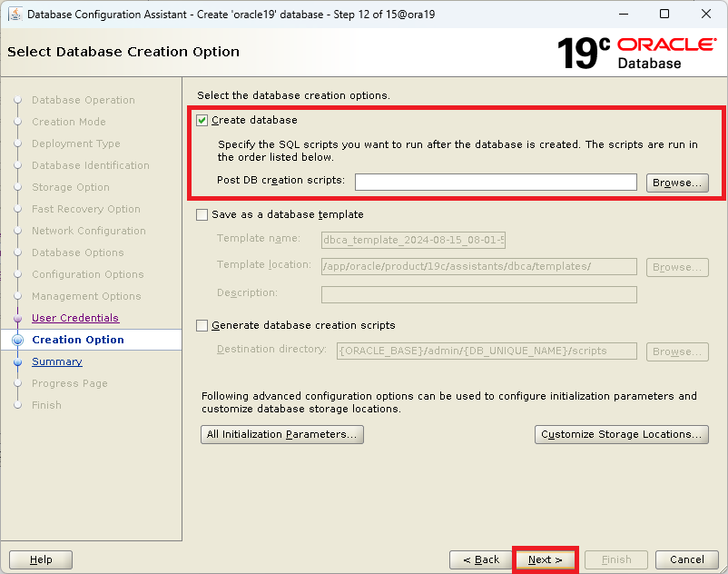728x574 pixels.
Task: Enable Save as a database template
Action: click(202, 214)
